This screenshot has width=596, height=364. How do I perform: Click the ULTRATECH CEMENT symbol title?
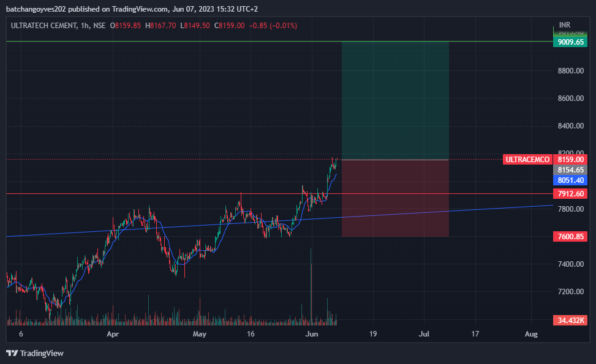click(43, 26)
